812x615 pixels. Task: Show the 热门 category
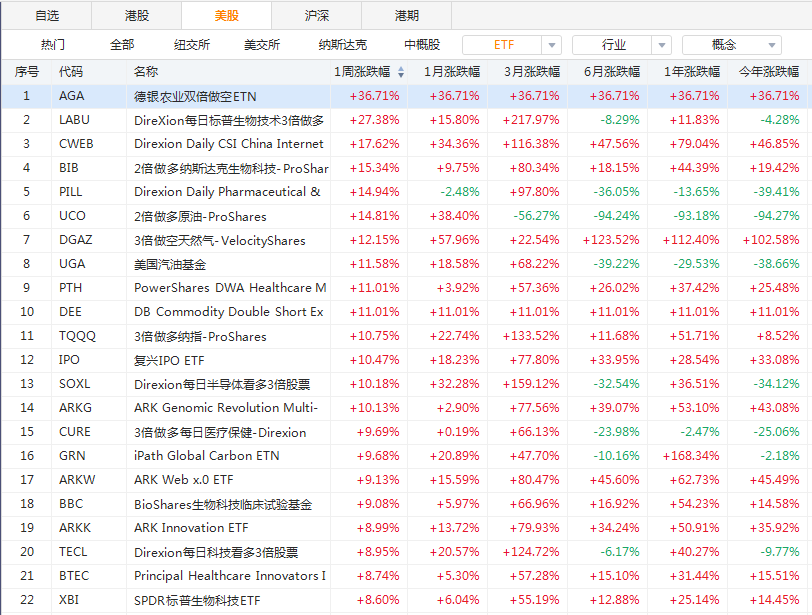[53, 45]
